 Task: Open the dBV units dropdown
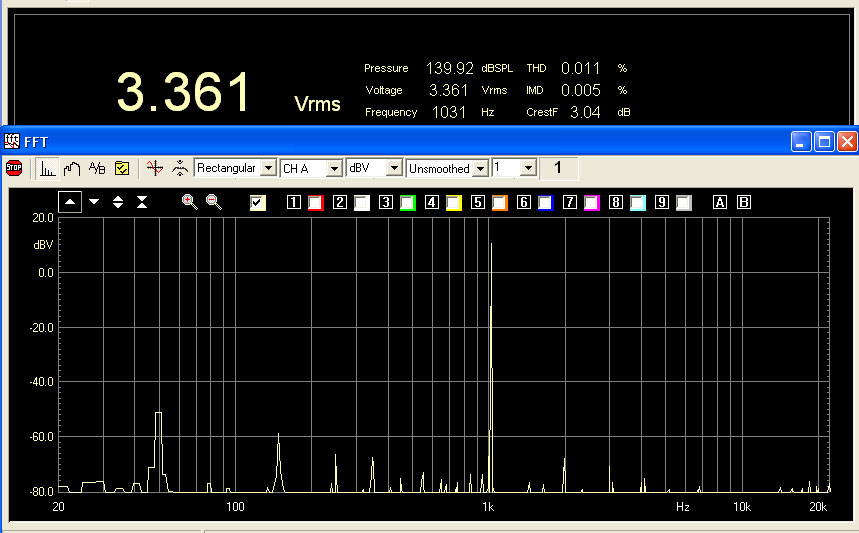pos(394,169)
